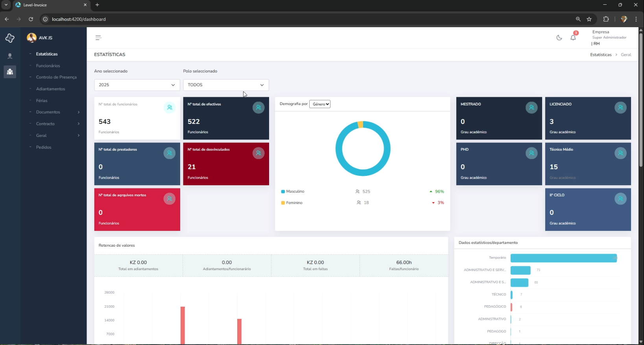Toggle Feminino legend color swatch
The width and height of the screenshot is (644, 345).
pos(283,203)
